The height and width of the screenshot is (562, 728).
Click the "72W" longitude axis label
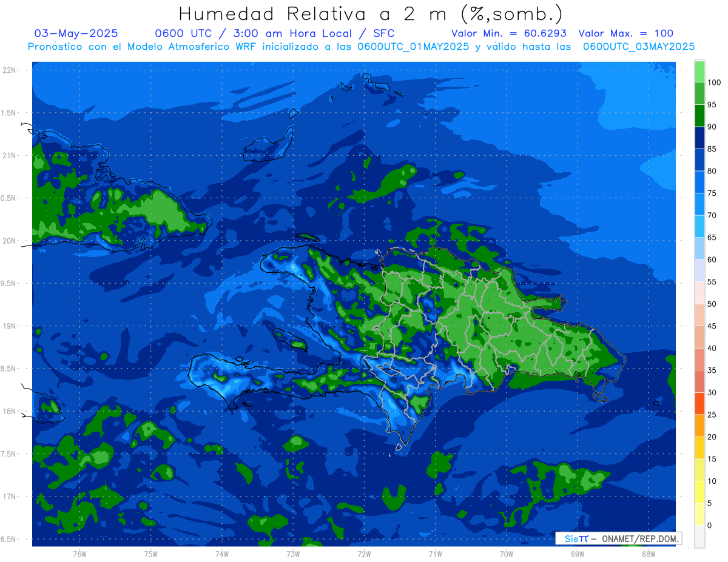(x=364, y=554)
